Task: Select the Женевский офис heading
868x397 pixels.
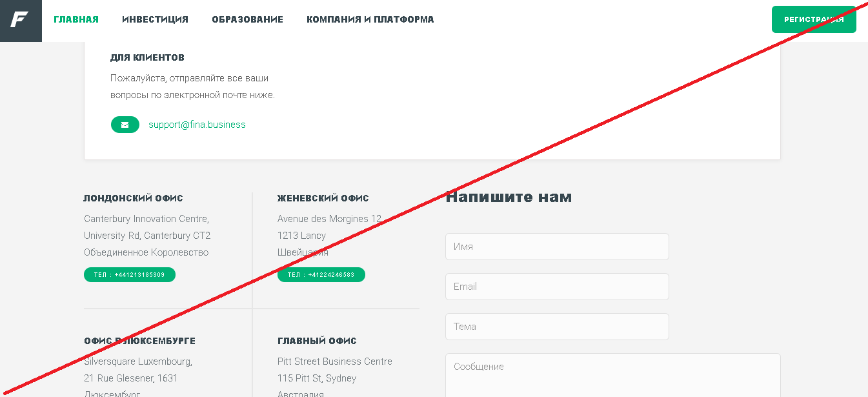Action: [323, 198]
